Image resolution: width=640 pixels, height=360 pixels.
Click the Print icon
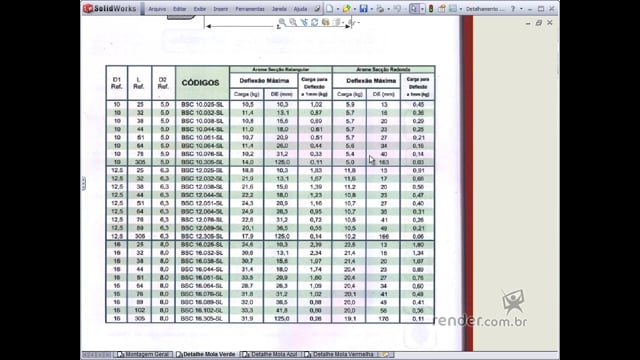(x=380, y=9)
